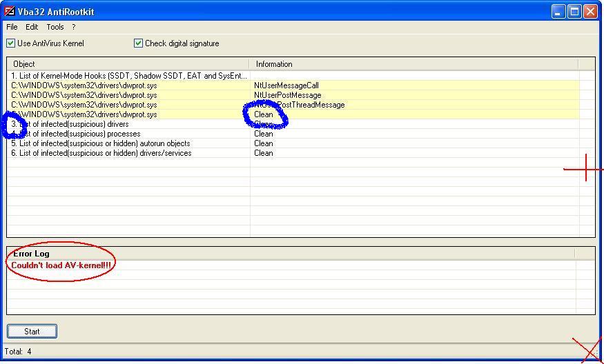Toggle Use AntiVirus Kernel checkbox
This screenshot has height=364, width=604.
(11, 43)
